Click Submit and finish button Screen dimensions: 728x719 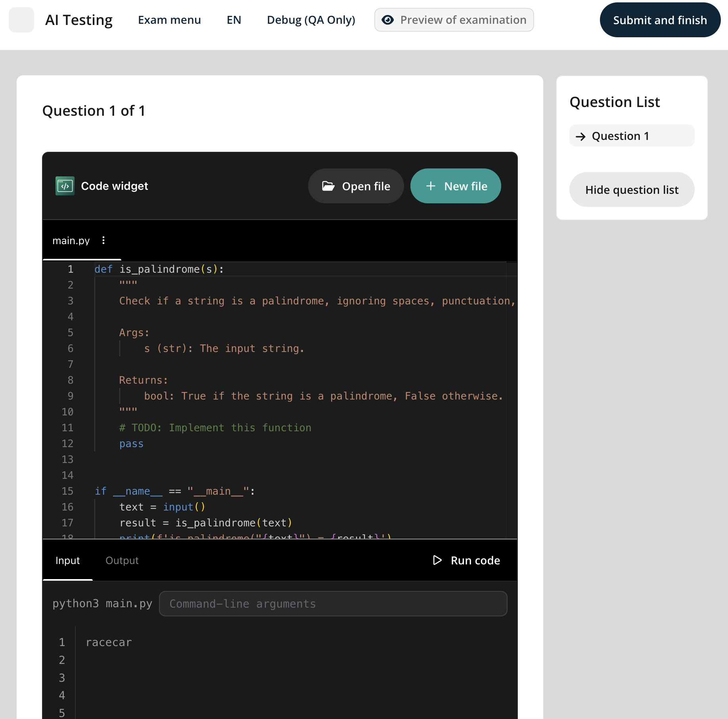[660, 20]
